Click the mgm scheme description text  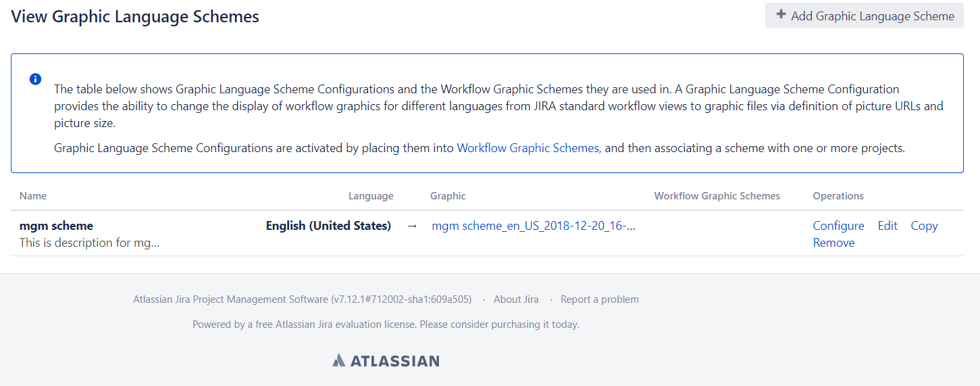[89, 243]
